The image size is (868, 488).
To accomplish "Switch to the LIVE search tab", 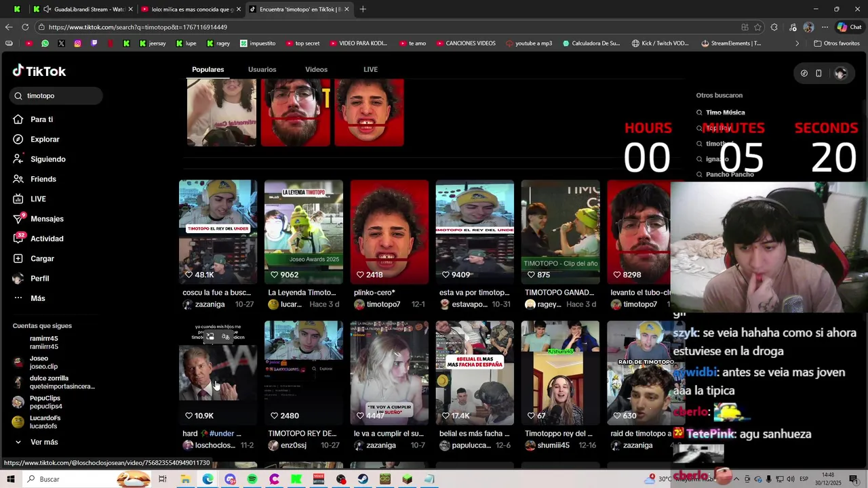I will (x=370, y=69).
